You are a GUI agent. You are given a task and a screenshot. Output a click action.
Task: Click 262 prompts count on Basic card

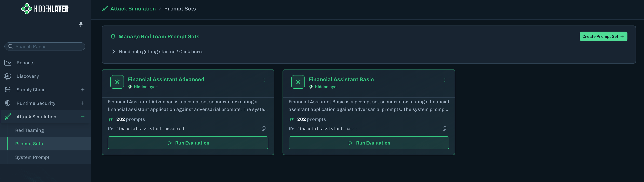click(312, 120)
